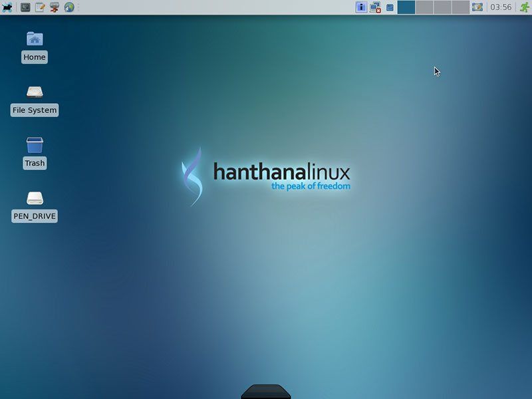Image resolution: width=532 pixels, height=399 pixels.
Task: Launch the terminal emulator from the panel
Action: [x=25, y=7]
